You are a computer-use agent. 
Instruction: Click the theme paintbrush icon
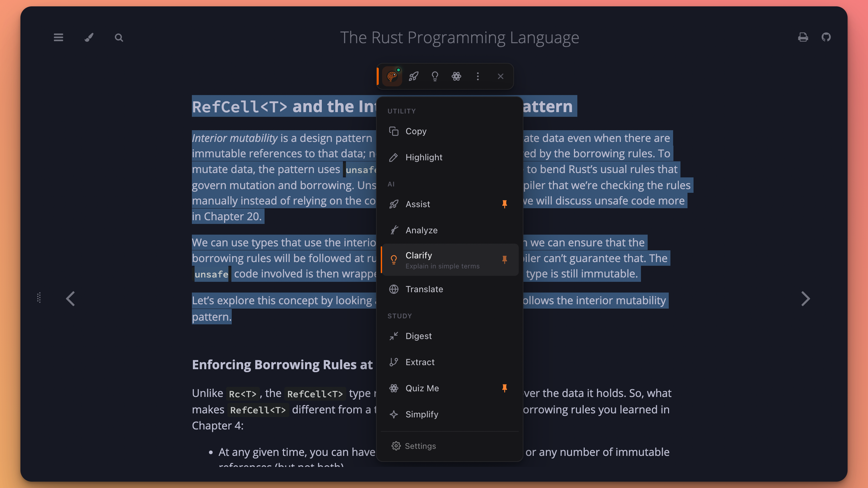(x=89, y=37)
